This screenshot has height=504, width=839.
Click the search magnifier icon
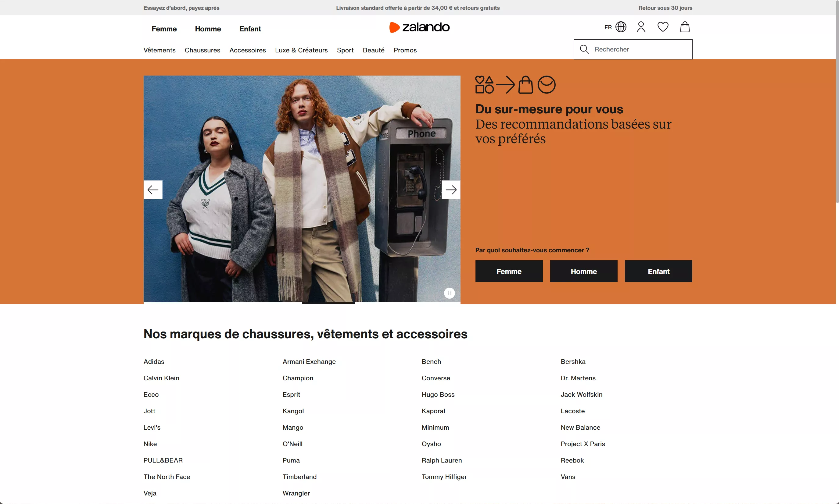click(x=584, y=49)
